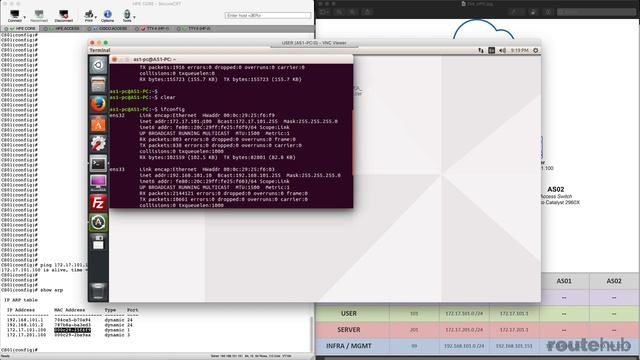Launch FileZilla from the Ubuntu launcher
This screenshot has width=640, height=360.
click(98, 202)
